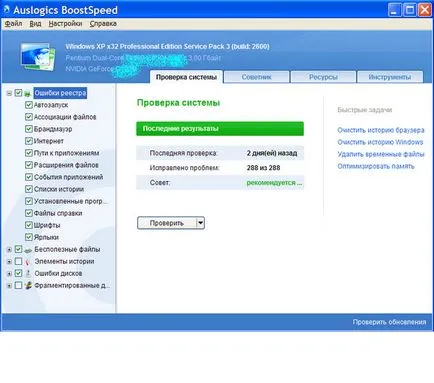Image resolution: width=434 pixels, height=383 pixels.
Task: Uncheck Файлы справки checkbox
Action: (x=29, y=213)
